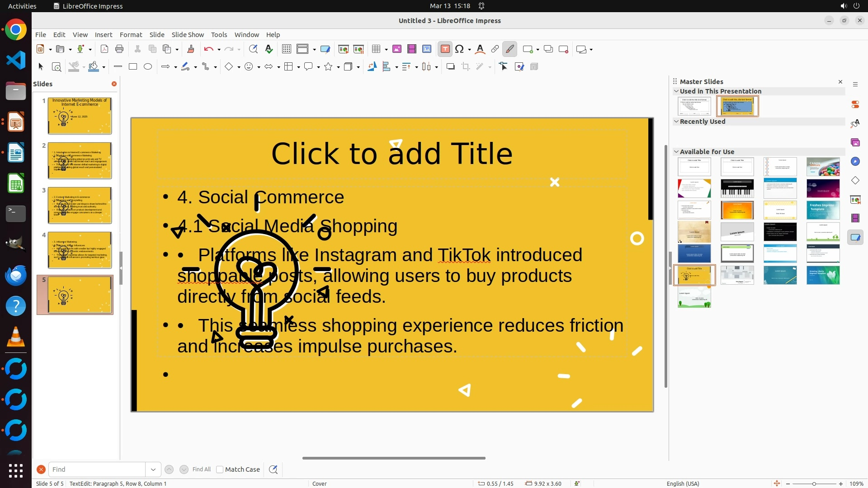Click the Insert Table icon
This screenshot has height=488, width=868.
376,49
